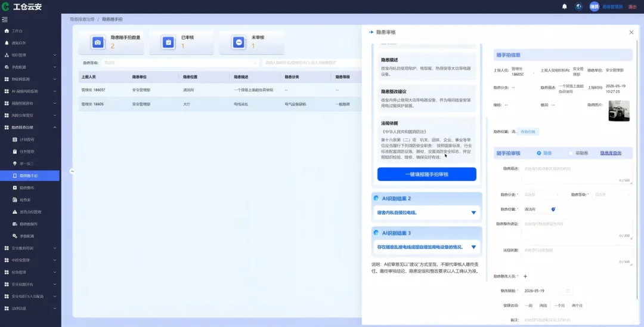Click the 上报人员 column header

[88, 77]
